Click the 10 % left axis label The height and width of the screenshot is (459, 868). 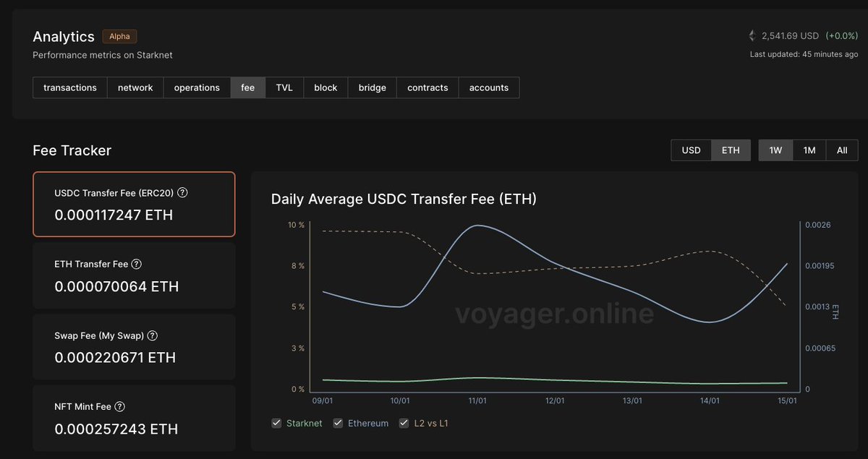[297, 225]
